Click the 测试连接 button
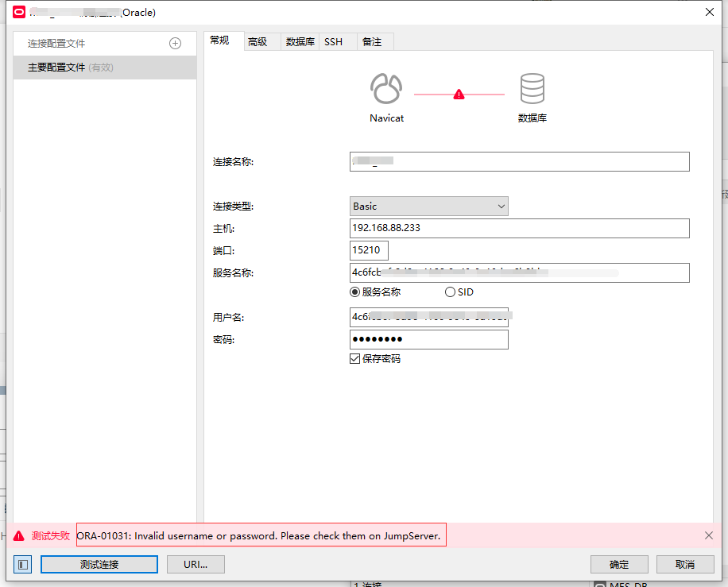The height and width of the screenshot is (587, 728). (x=99, y=564)
